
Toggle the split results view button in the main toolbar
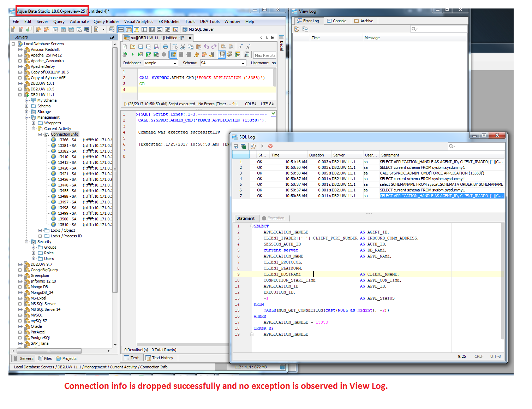(129, 29)
